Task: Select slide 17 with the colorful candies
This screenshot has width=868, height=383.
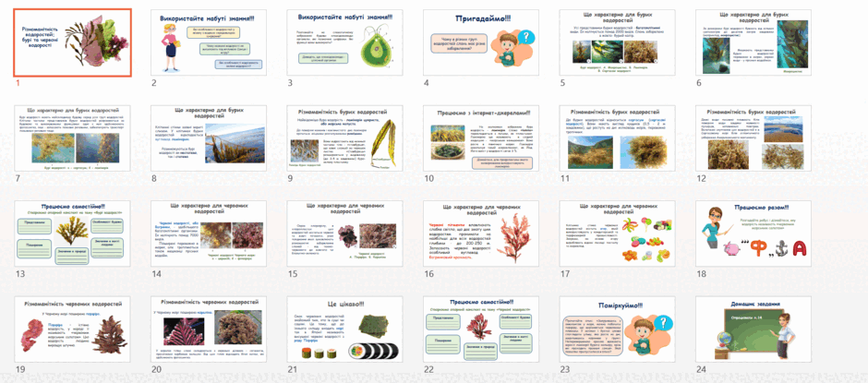Action: [617, 233]
